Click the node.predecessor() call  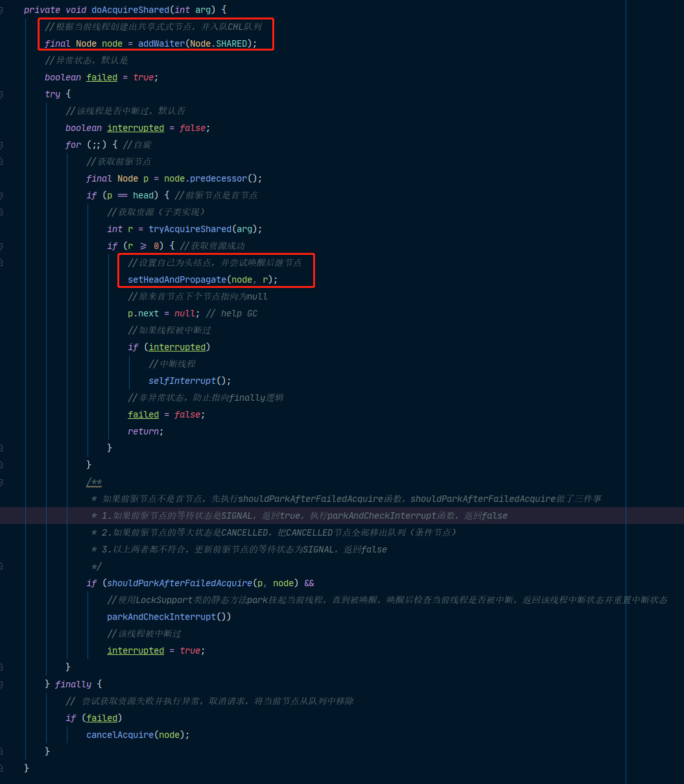(213, 178)
